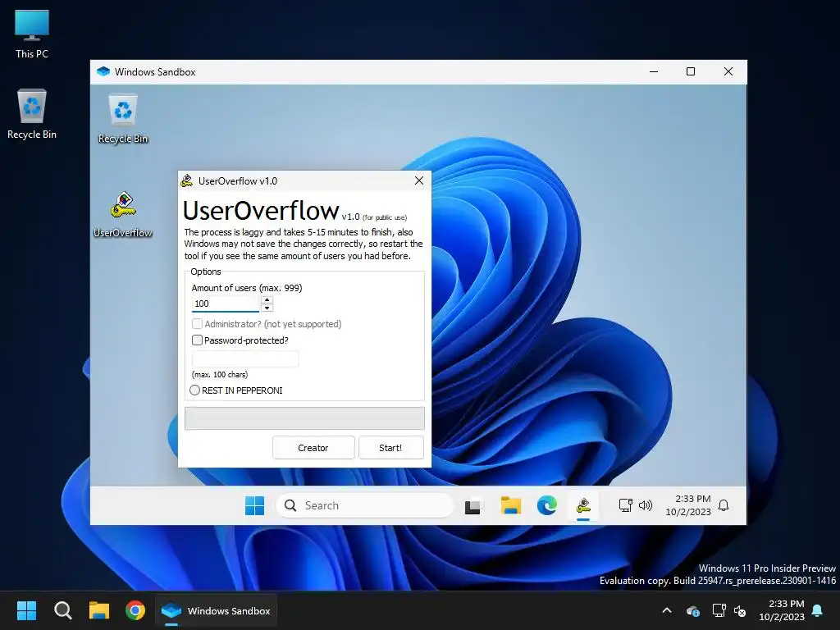
Task: Show hidden tray icons chevron on host
Action: pyautogui.click(x=667, y=610)
